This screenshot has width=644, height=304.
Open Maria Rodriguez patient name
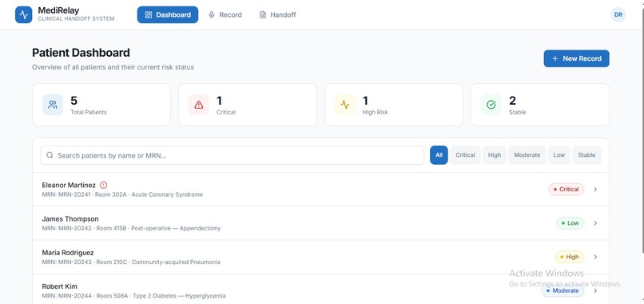[68, 253]
